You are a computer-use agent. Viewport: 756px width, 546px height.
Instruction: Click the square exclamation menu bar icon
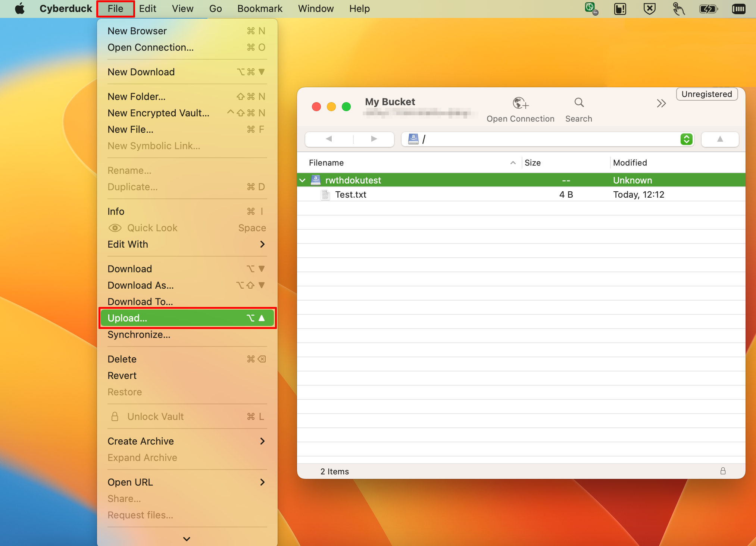coord(620,9)
